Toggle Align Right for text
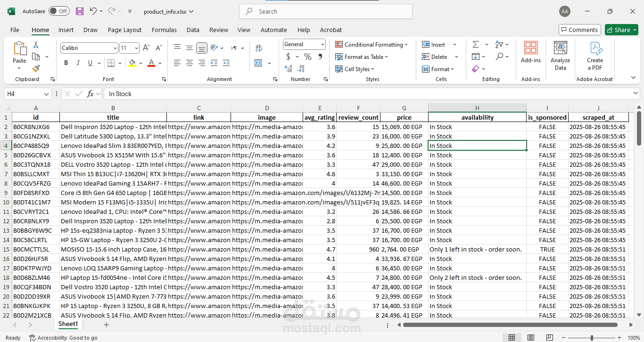This screenshot has height=342, width=644. pyautogui.click(x=202, y=63)
